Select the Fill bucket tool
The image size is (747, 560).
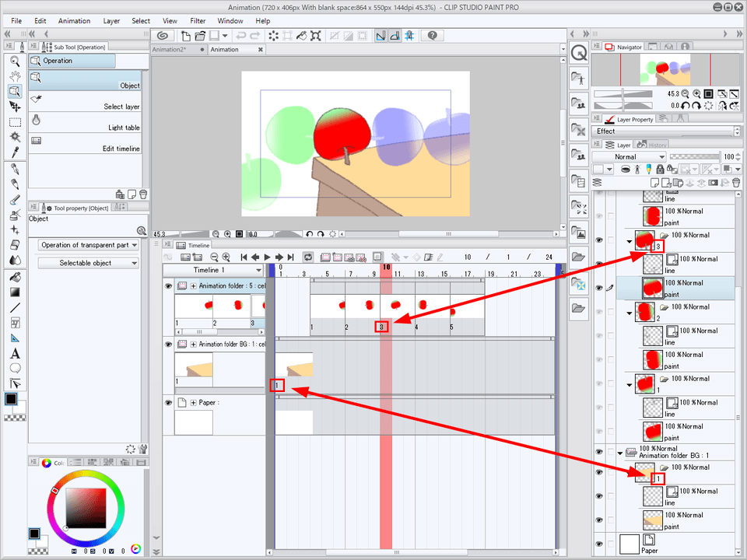coord(15,277)
